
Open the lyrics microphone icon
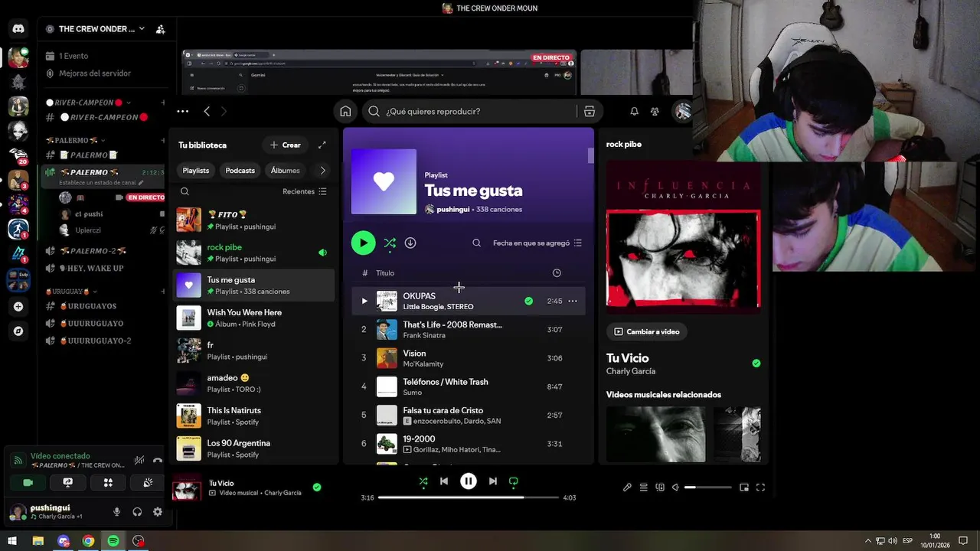(x=627, y=487)
